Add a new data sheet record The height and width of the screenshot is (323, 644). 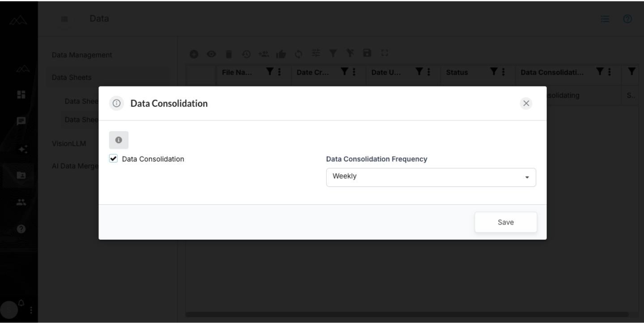(x=194, y=53)
